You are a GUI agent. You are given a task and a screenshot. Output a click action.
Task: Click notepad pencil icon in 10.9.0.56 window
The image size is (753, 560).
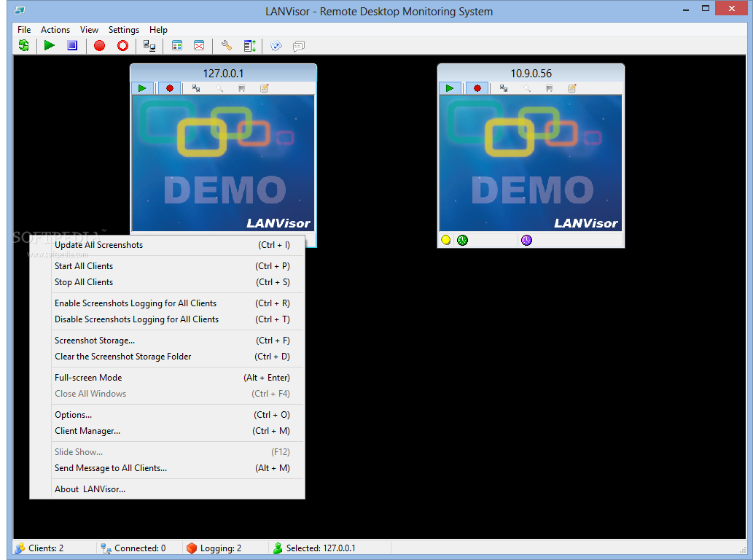coord(571,88)
